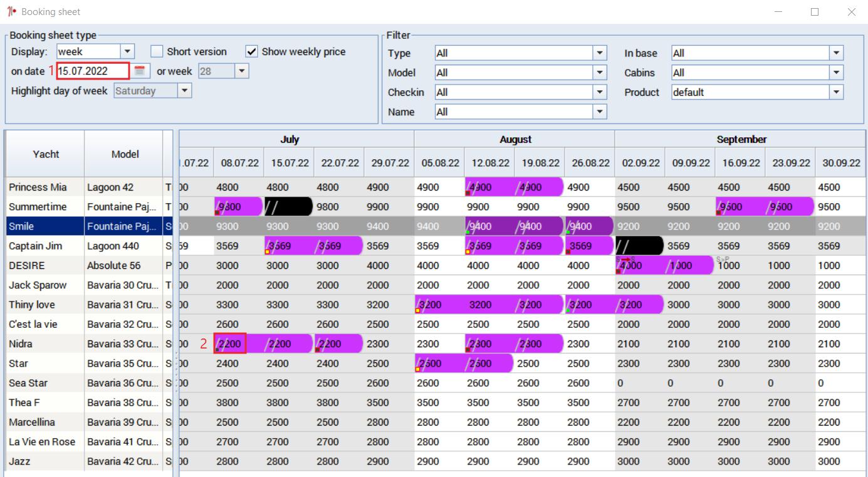Click the Booking sheet app icon in title bar
The height and width of the screenshot is (477, 868).
pyautogui.click(x=12, y=12)
